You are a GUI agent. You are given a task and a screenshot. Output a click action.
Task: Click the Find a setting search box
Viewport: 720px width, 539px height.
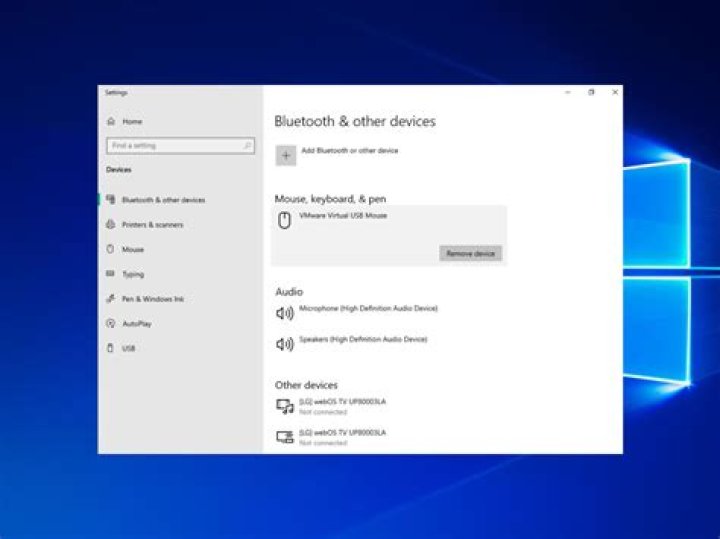175,146
